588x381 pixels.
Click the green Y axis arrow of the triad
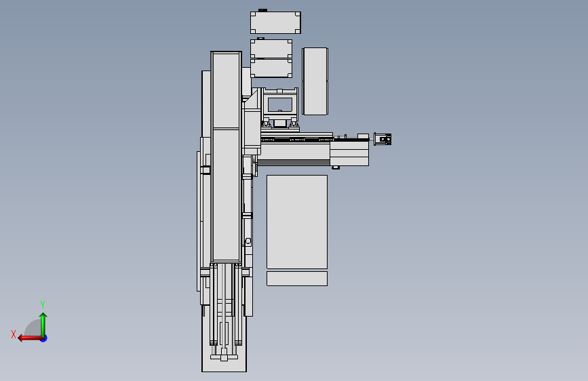(43, 324)
